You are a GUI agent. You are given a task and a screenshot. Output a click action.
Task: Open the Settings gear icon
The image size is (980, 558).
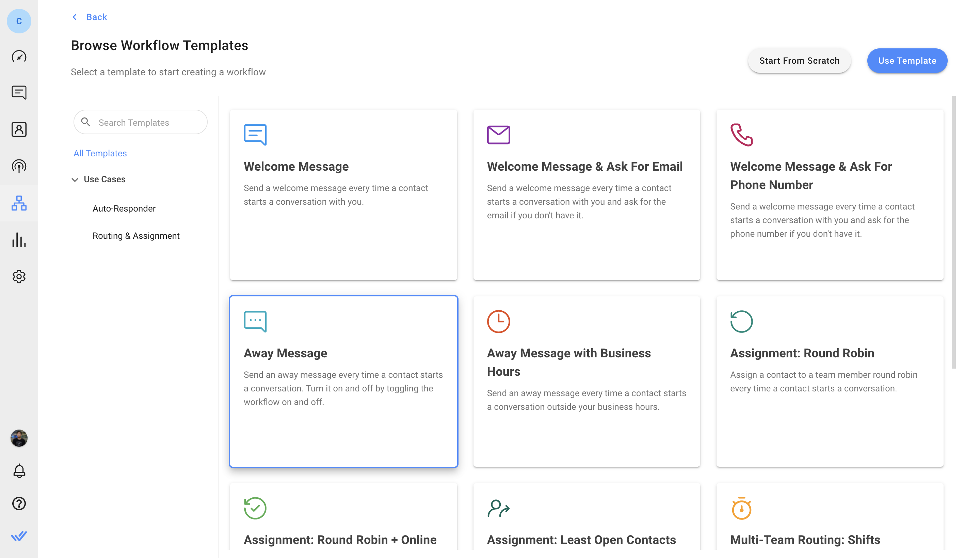(x=19, y=276)
